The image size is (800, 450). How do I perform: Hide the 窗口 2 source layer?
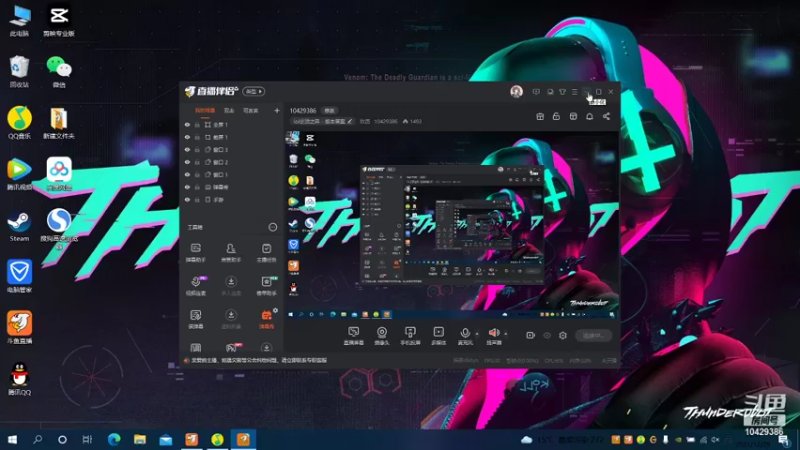tap(187, 162)
